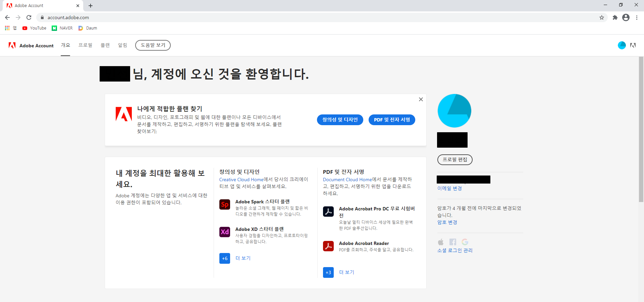
Task: Click 더 보기 next to +3
Action: 346,272
